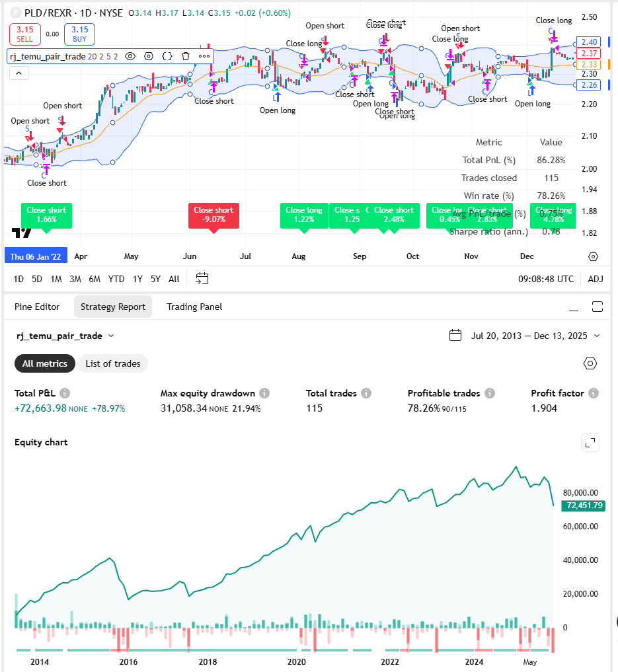The image size is (618, 672).
Task: Click the 3.15 BUY button
Action: [x=78, y=34]
